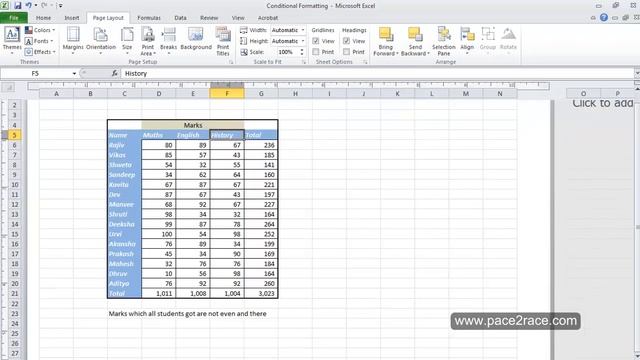Image resolution: width=640 pixels, height=360 pixels.
Task: Select cell with total 3,023
Action: point(261,293)
